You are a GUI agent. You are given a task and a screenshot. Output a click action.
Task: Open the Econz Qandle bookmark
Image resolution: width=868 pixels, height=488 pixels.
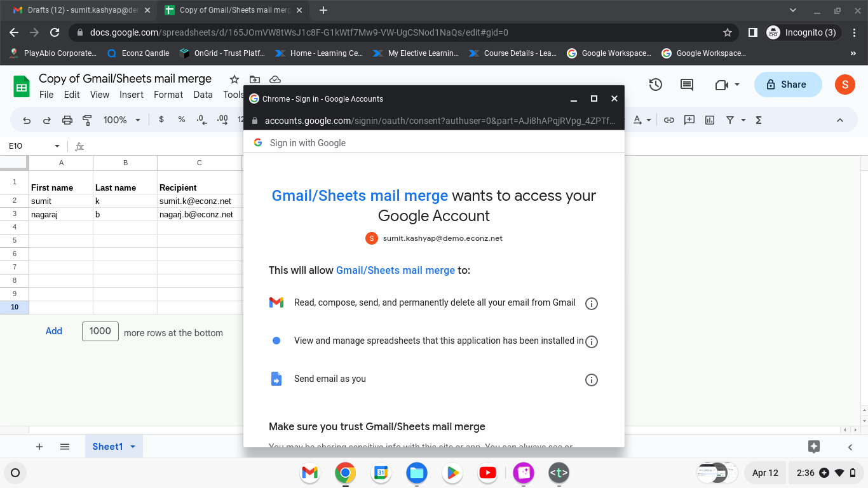tap(139, 53)
